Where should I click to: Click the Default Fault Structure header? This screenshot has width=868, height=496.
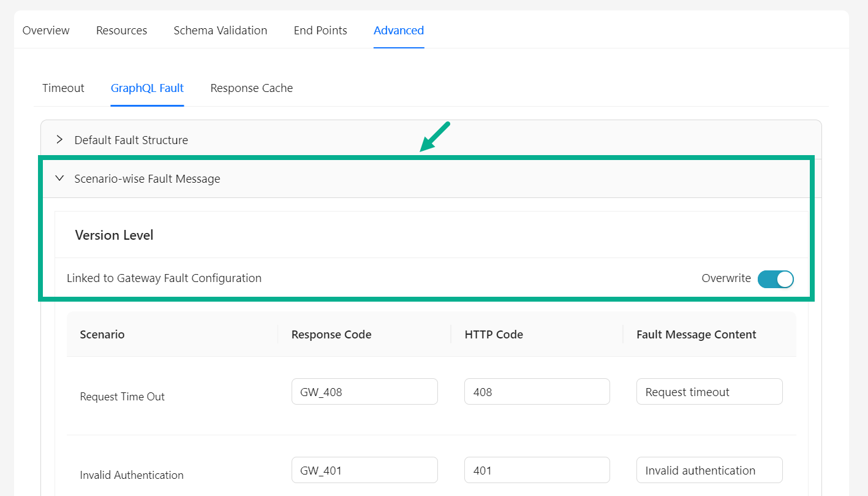coord(131,140)
